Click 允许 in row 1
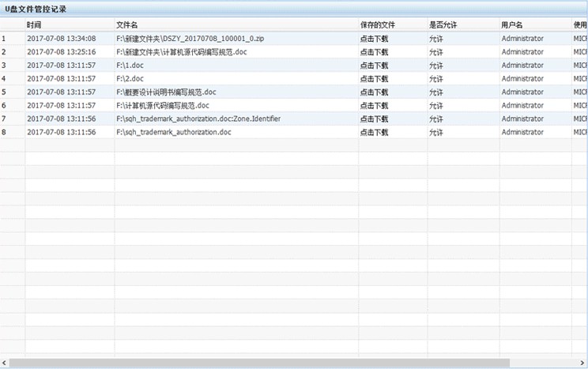Image resolution: width=588 pixels, height=369 pixels. tap(436, 39)
